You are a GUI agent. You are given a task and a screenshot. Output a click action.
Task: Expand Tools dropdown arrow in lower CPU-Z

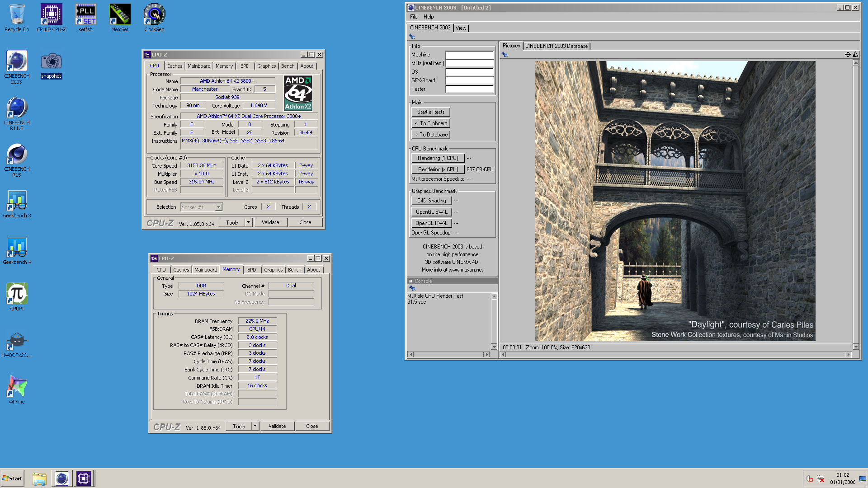pyautogui.click(x=255, y=426)
